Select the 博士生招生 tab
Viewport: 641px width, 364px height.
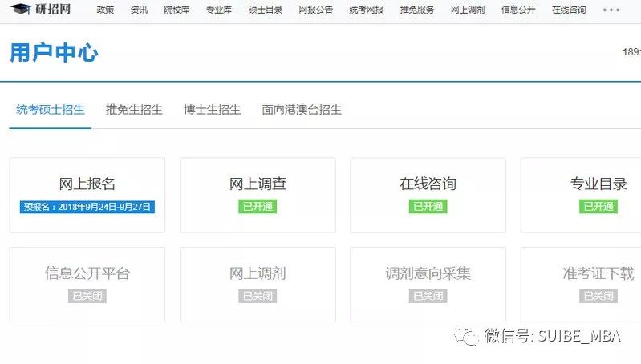[212, 110]
